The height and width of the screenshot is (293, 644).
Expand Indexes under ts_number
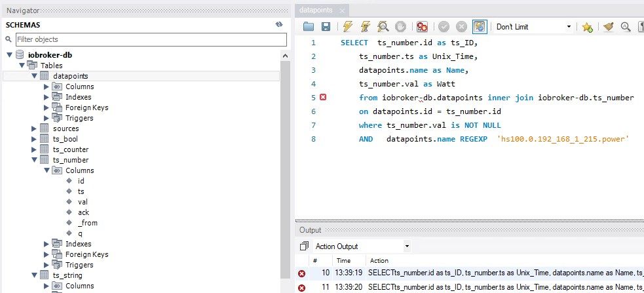47,244
